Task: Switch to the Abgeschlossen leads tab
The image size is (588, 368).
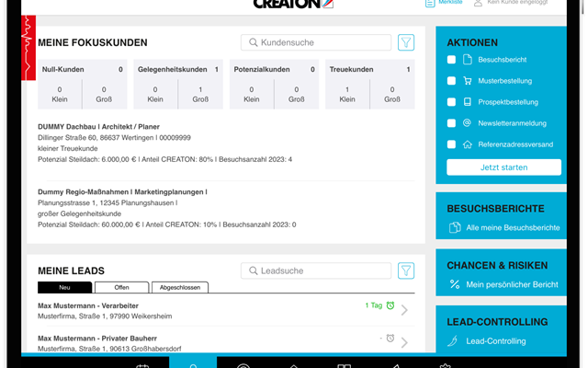Action: click(180, 287)
